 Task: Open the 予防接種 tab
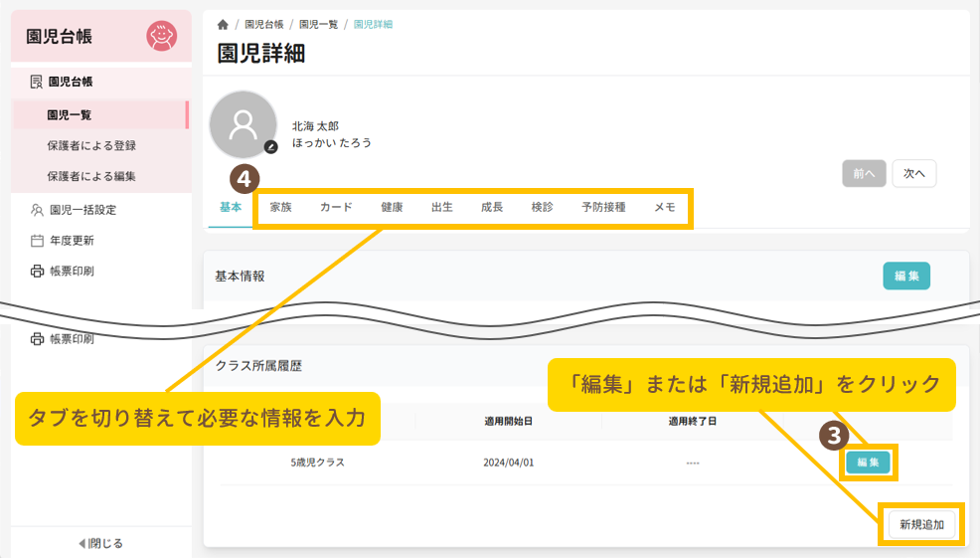coord(603,208)
